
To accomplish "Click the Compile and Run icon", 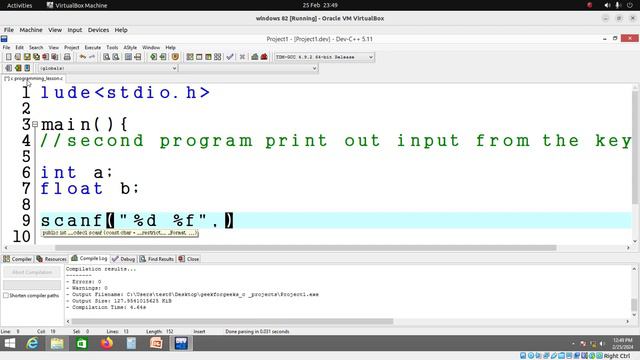I will click(208, 57).
